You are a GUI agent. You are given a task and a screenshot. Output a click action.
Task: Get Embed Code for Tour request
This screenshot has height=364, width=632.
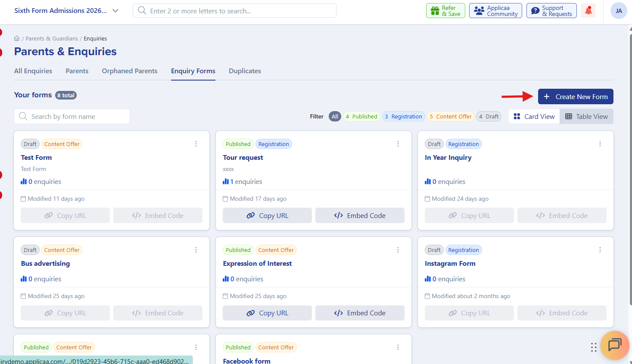(x=360, y=215)
